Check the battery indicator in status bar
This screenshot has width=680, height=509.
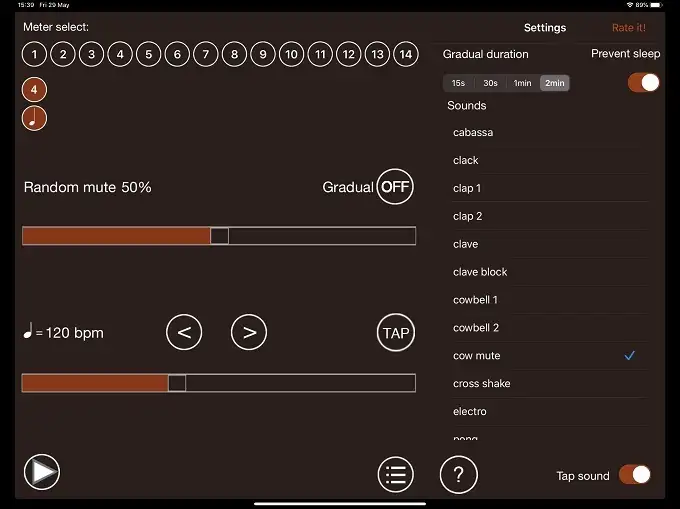657,5
